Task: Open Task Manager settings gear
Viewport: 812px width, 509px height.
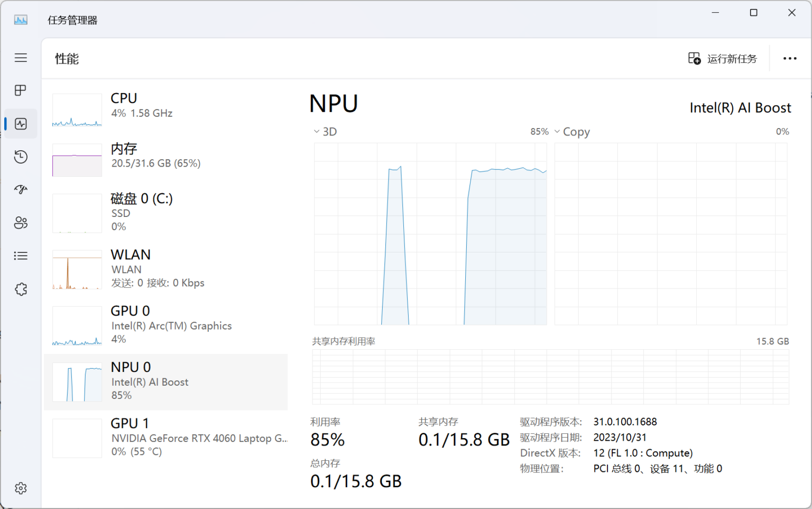Action: pos(21,488)
